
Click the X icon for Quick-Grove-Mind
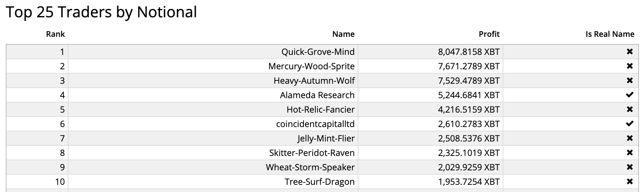(x=630, y=52)
